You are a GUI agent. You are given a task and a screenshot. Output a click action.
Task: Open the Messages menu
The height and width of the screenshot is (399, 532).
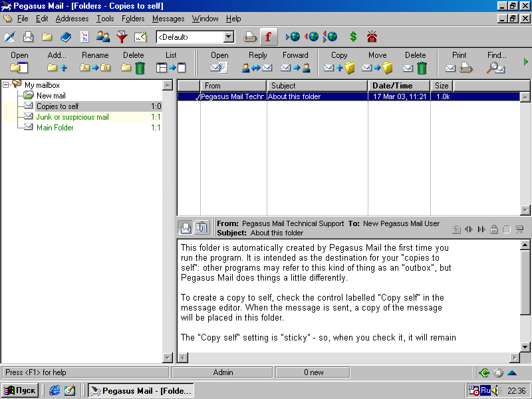[x=168, y=19]
